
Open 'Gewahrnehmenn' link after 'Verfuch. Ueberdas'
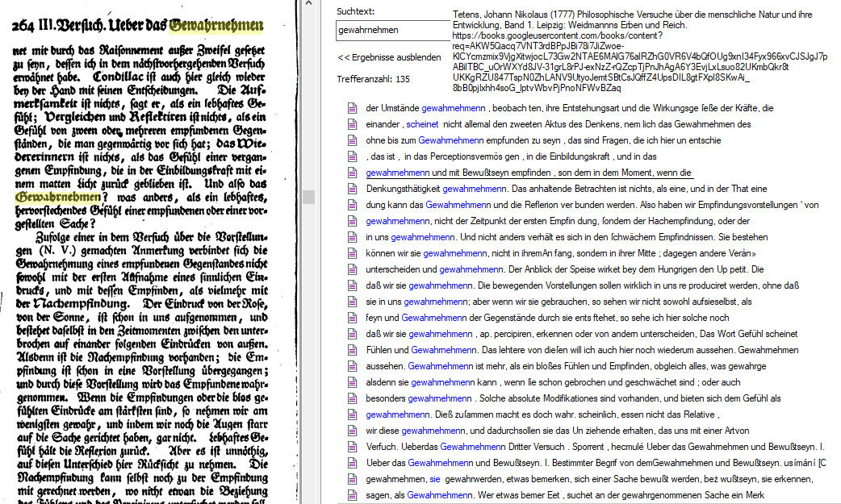pyautogui.click(x=472, y=447)
